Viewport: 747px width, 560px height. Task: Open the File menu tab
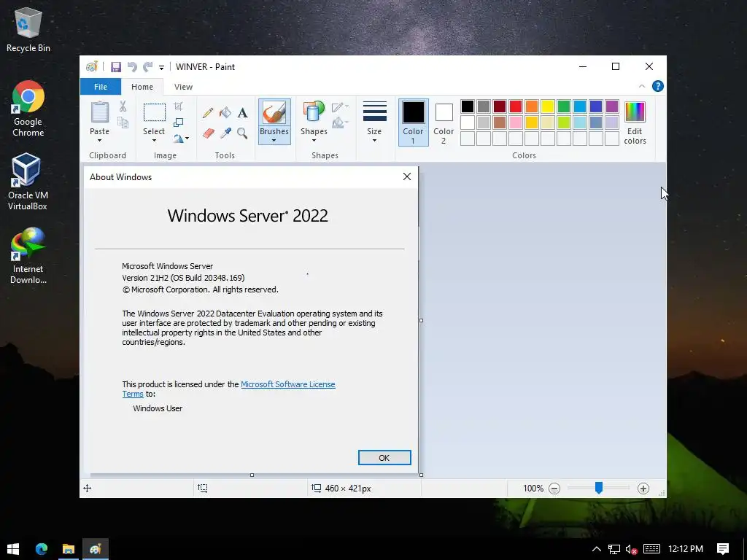point(101,87)
